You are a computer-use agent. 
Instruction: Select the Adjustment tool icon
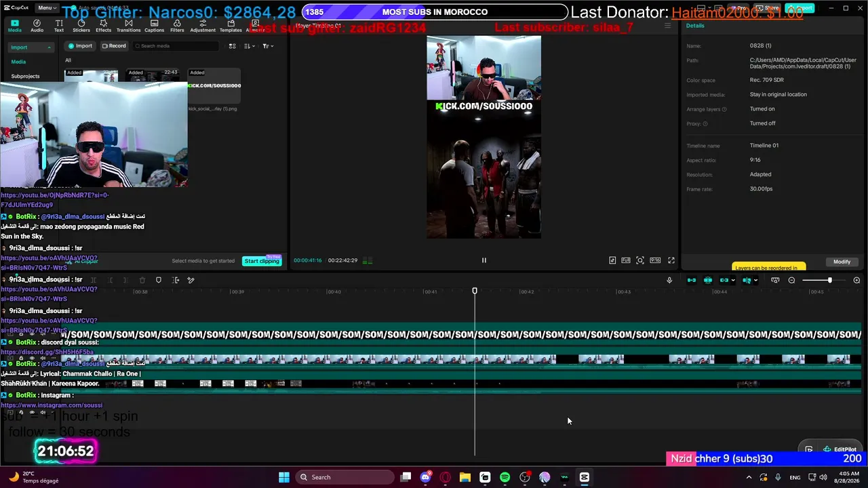[203, 26]
